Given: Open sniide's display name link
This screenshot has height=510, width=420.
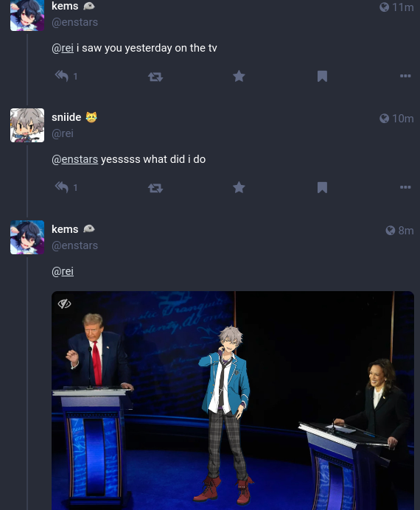Looking at the screenshot, I should 66,117.
